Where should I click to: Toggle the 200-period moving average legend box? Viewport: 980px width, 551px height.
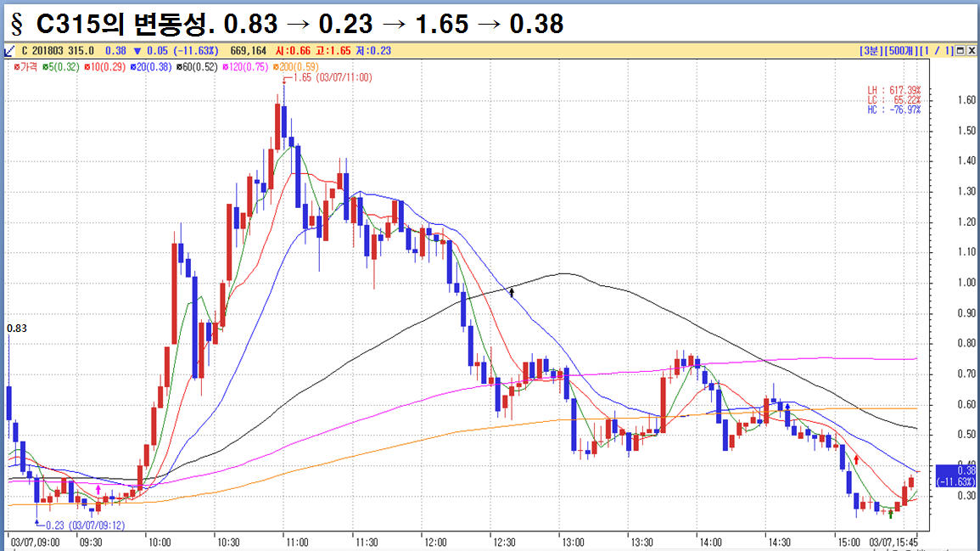tap(276, 65)
